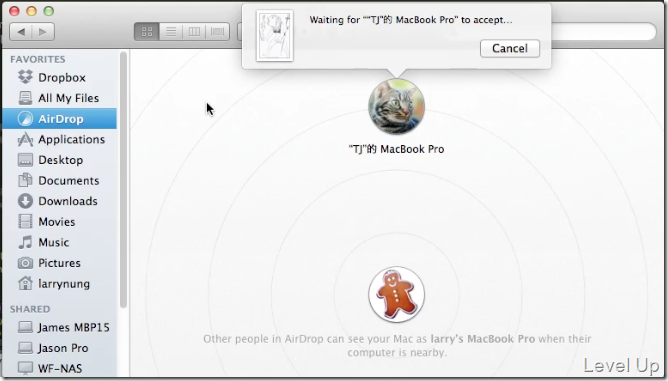Click the Music note icon
This screenshot has height=381, width=668.
click(25, 242)
